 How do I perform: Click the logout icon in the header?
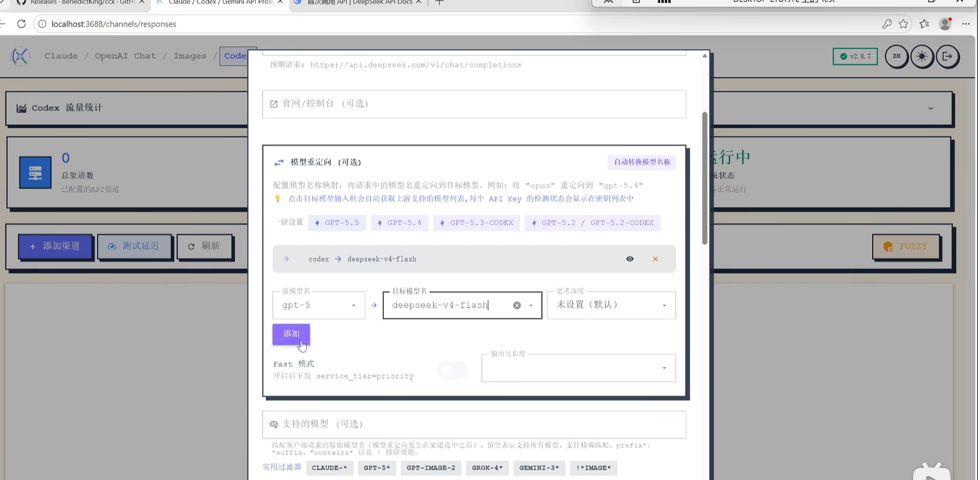(947, 57)
